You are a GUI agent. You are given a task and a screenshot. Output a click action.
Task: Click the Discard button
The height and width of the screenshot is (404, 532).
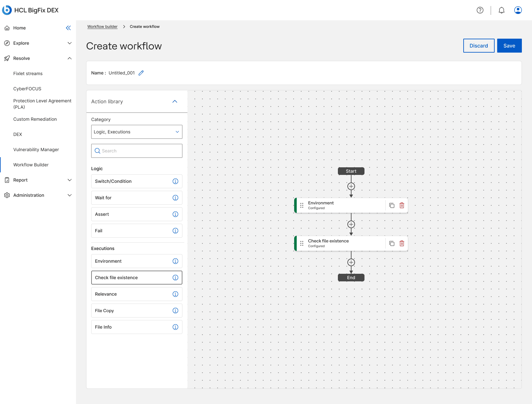(479, 46)
